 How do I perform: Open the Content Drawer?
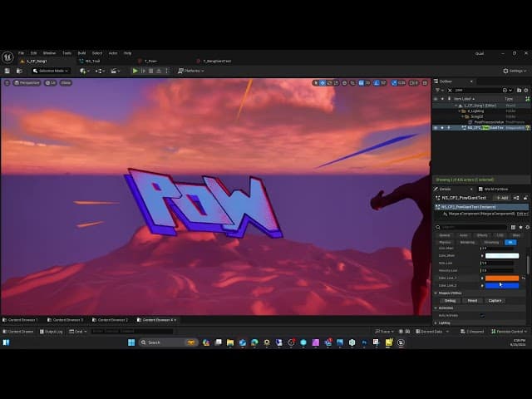23,331
